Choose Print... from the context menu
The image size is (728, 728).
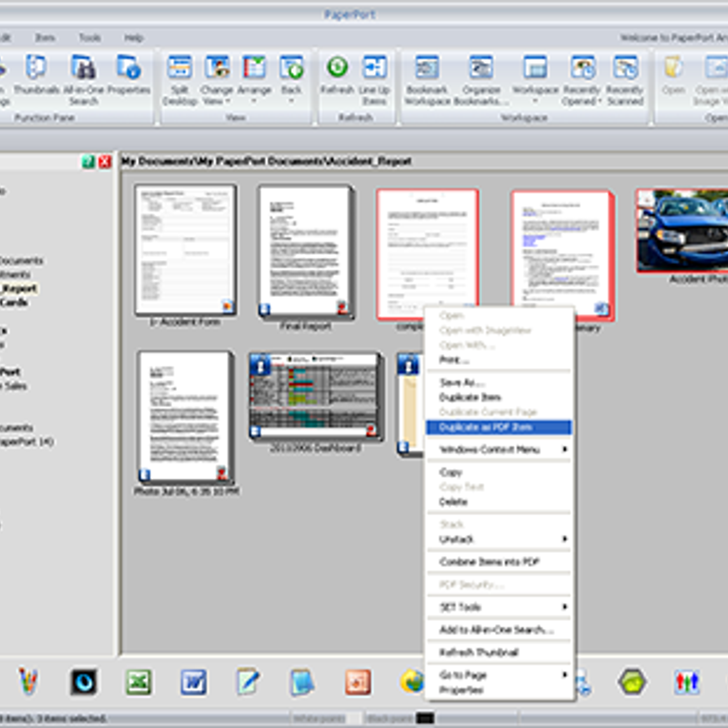(x=499, y=360)
